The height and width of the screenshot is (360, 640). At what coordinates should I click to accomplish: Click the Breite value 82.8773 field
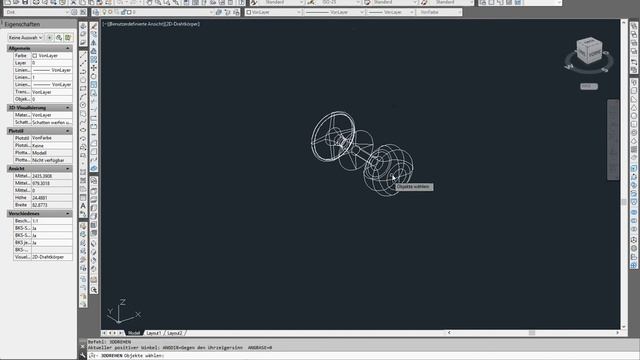tap(51, 205)
